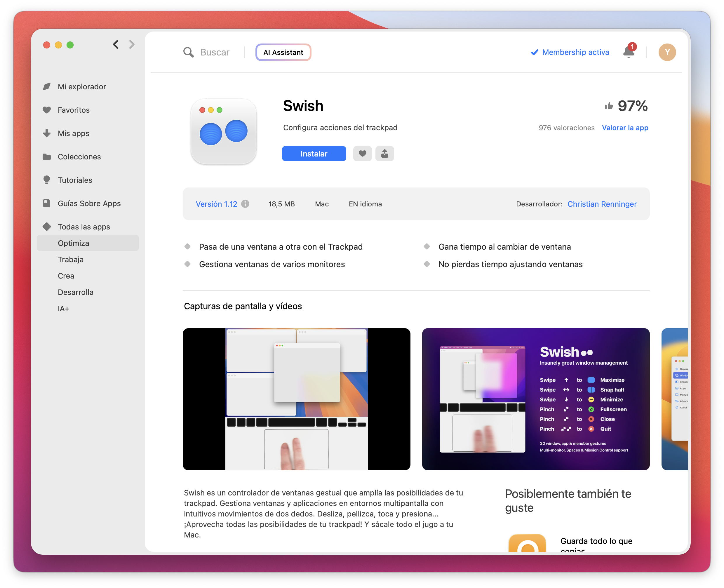Click the Guías Sobre Apps book icon
This screenshot has width=724, height=588.
tap(47, 203)
